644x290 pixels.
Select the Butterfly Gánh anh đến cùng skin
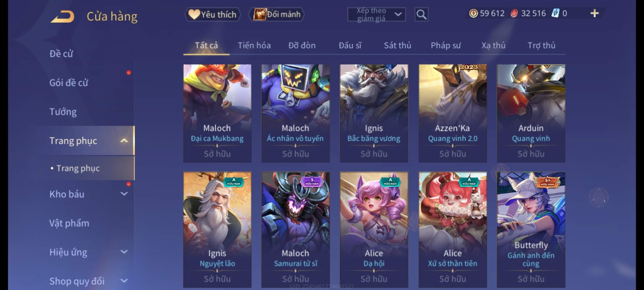(x=531, y=230)
